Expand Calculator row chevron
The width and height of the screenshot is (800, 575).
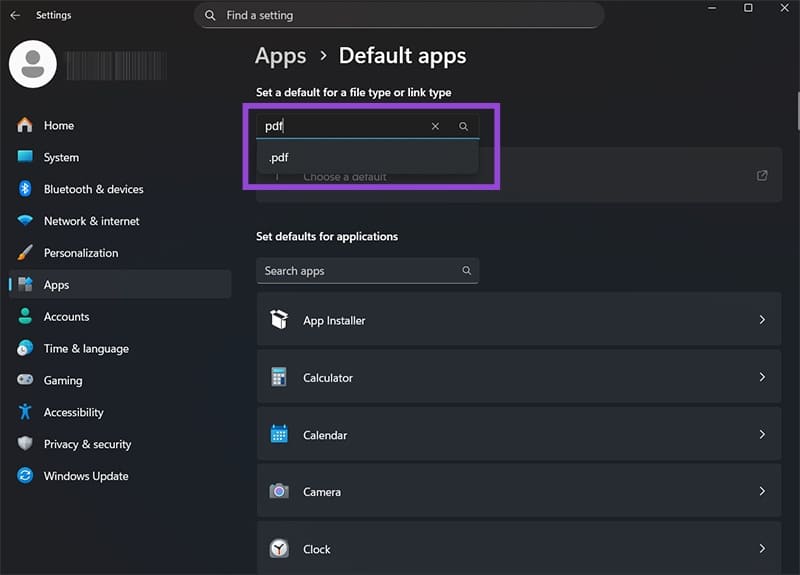[762, 378]
